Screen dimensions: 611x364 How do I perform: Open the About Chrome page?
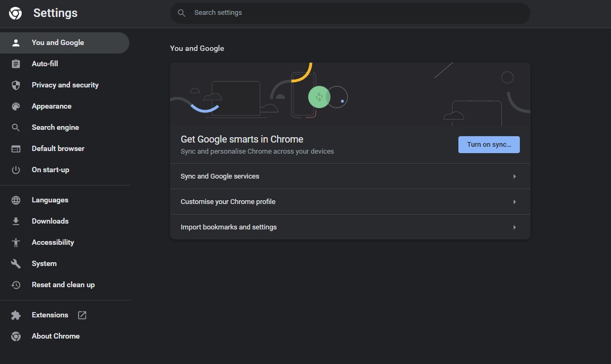point(65,336)
